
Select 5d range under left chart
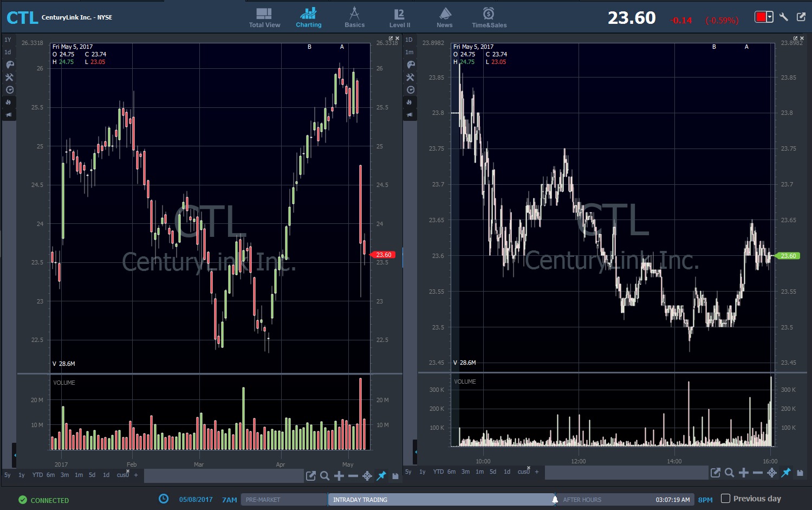pyautogui.click(x=92, y=475)
